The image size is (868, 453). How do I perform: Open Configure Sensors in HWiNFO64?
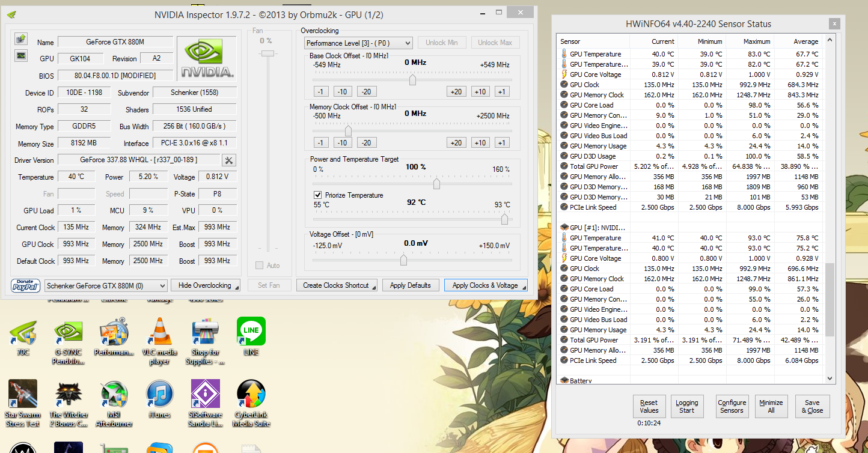(732, 407)
